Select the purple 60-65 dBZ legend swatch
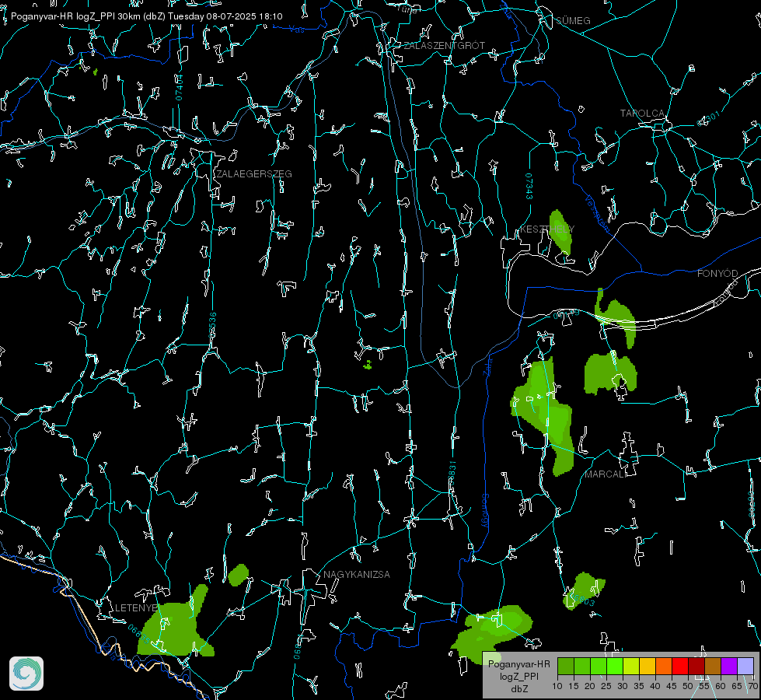761x700 pixels. [x=729, y=666]
